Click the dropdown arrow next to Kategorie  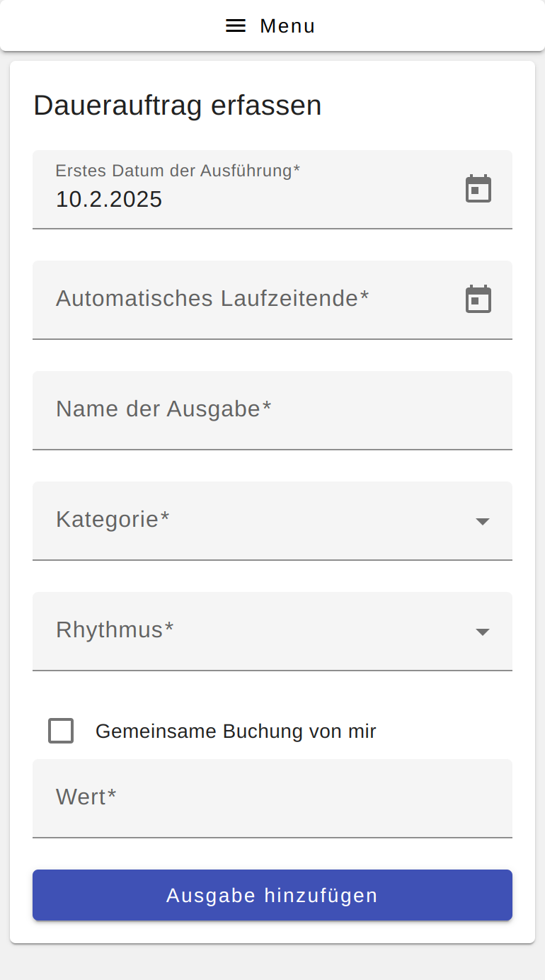click(482, 521)
